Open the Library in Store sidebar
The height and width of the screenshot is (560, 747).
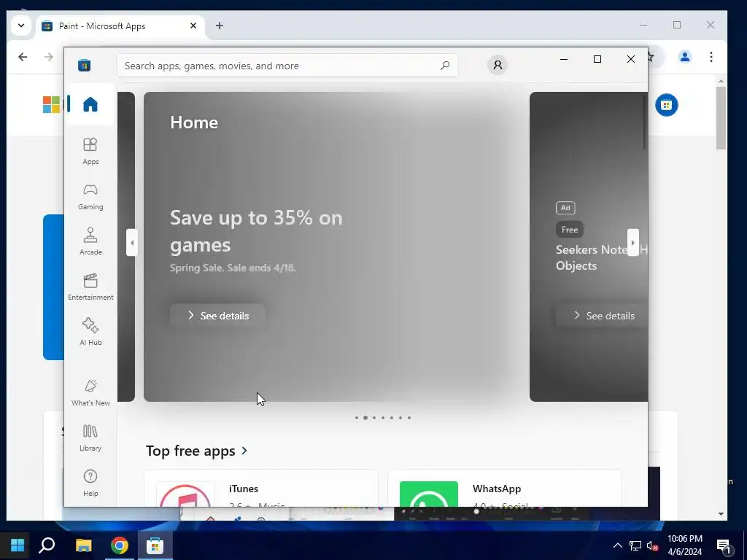(x=90, y=438)
